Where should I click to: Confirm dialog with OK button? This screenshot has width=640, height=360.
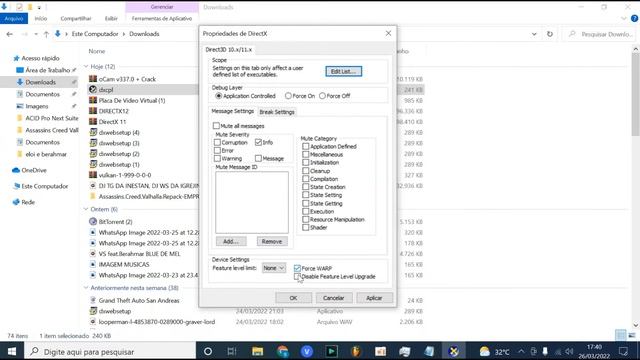pyautogui.click(x=293, y=298)
